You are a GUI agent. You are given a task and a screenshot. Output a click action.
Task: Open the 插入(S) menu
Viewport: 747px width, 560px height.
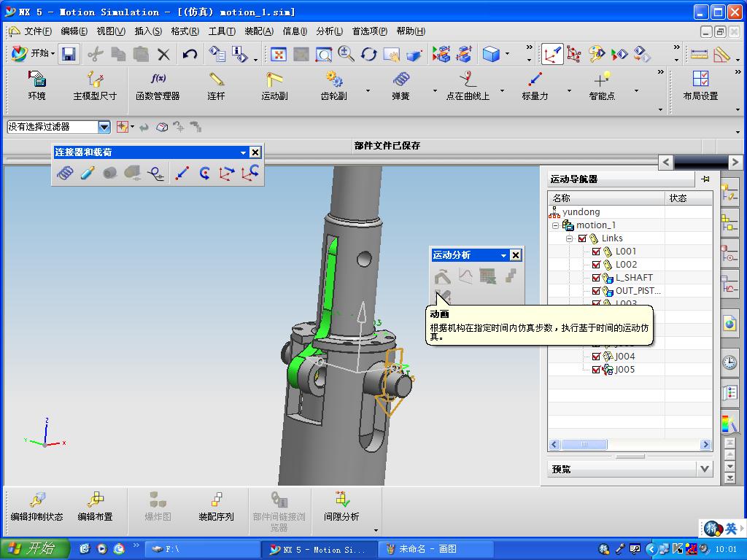pos(148,31)
